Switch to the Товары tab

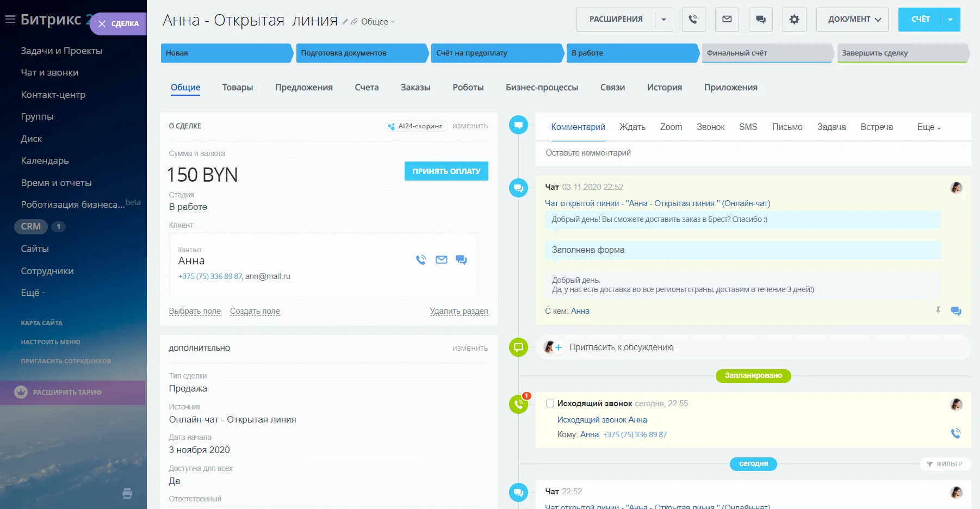click(238, 87)
